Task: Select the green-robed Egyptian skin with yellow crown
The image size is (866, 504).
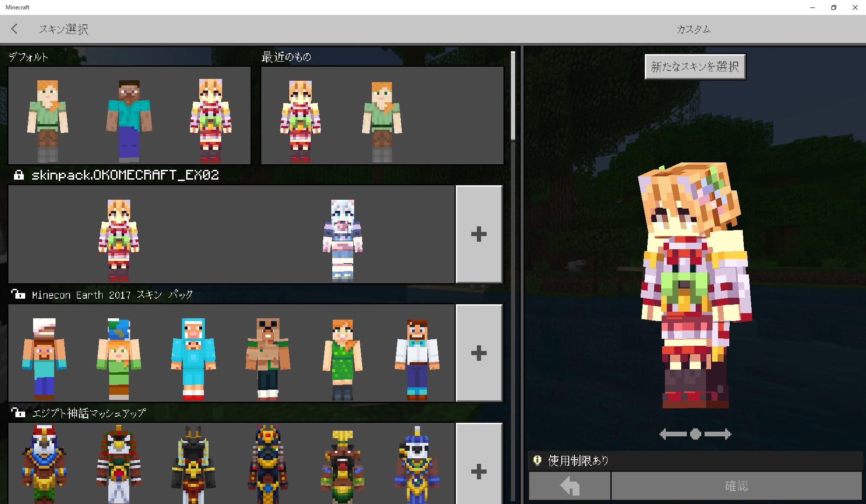Action: 342,467
